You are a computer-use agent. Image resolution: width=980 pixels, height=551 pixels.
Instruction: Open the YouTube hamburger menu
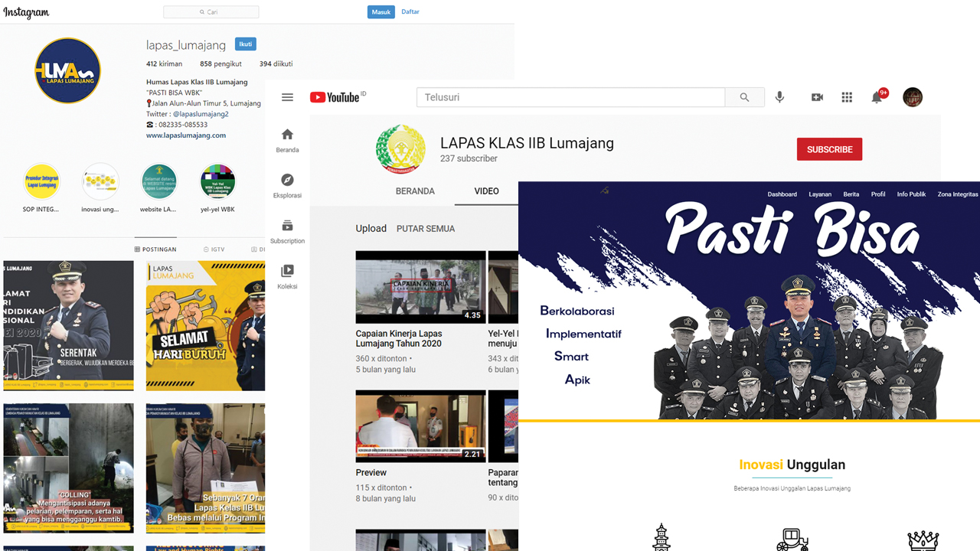click(x=287, y=97)
